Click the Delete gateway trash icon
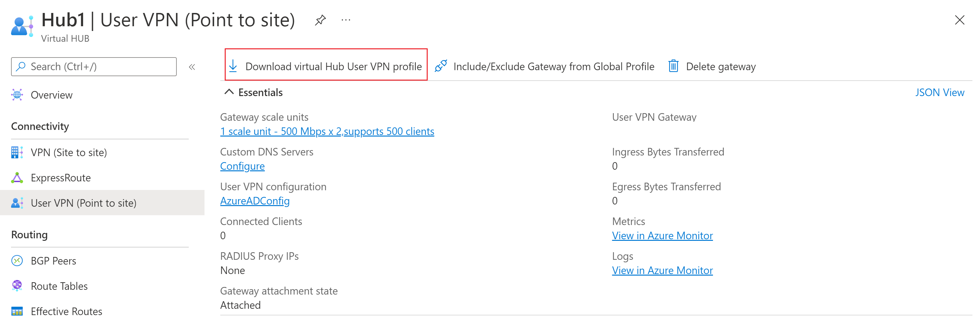 [x=673, y=66]
